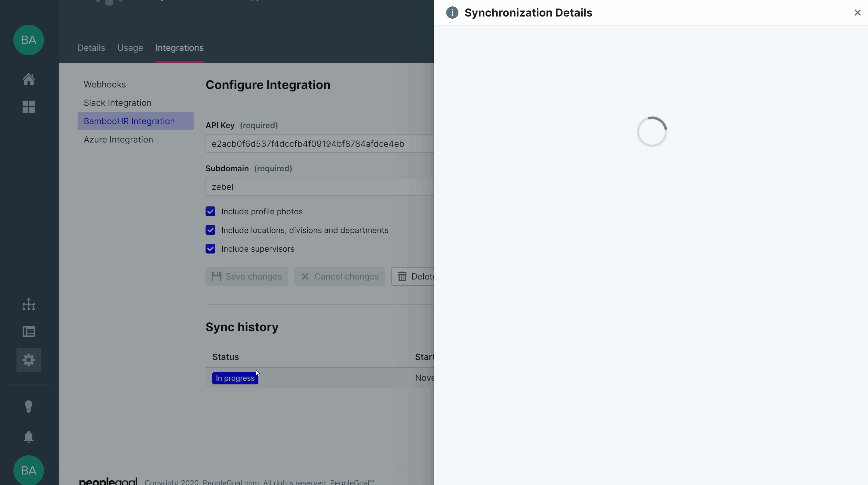Click the Notifications bell icon
The width and height of the screenshot is (868, 485).
pos(29,437)
